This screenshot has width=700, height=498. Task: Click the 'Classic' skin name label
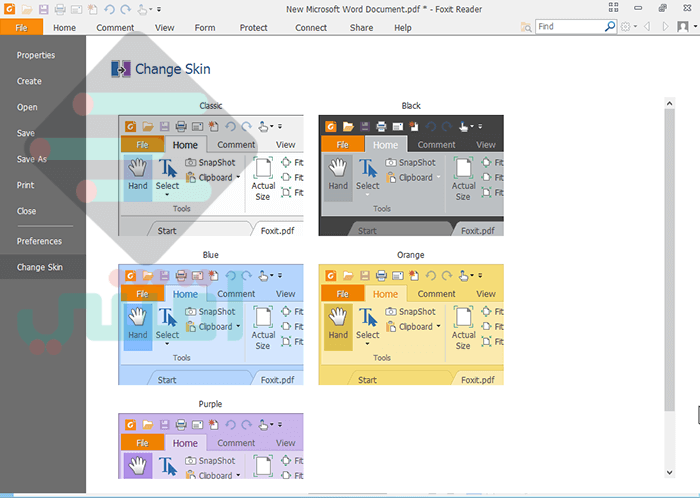pos(211,106)
